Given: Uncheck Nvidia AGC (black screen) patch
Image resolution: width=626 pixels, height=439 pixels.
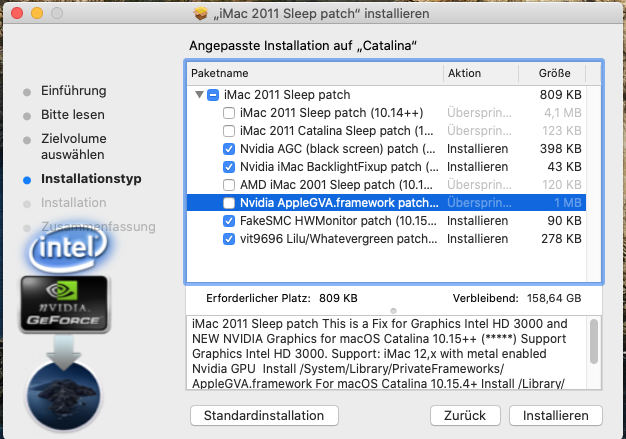Looking at the screenshot, I should [229, 149].
